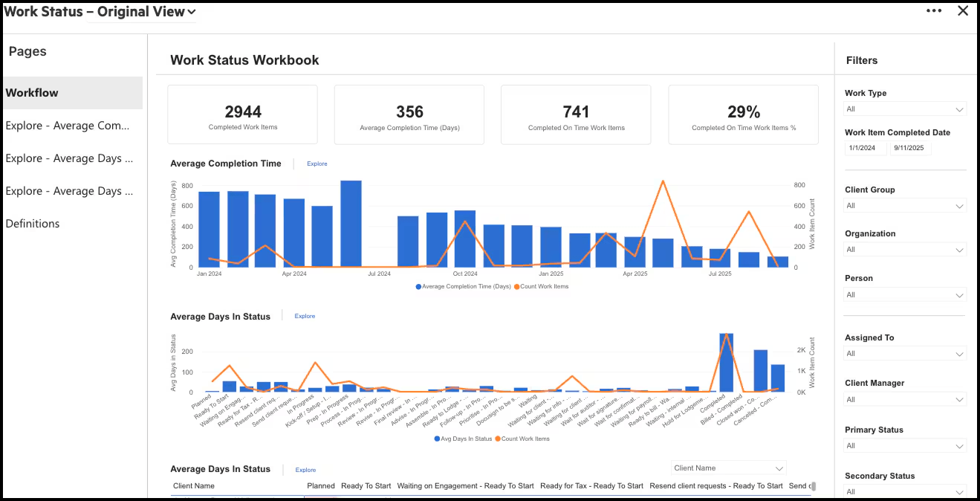Open the Primary Status filter dropdown
The width and height of the screenshot is (980, 501).
[x=905, y=446]
